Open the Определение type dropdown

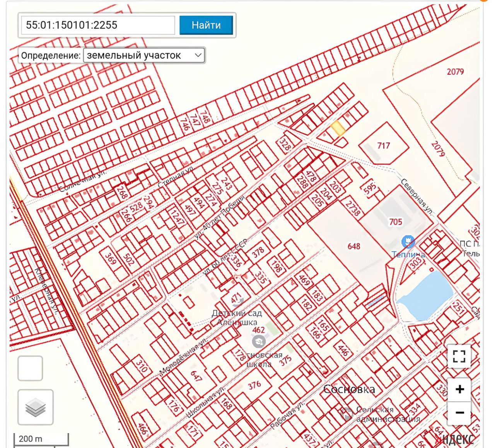click(144, 55)
